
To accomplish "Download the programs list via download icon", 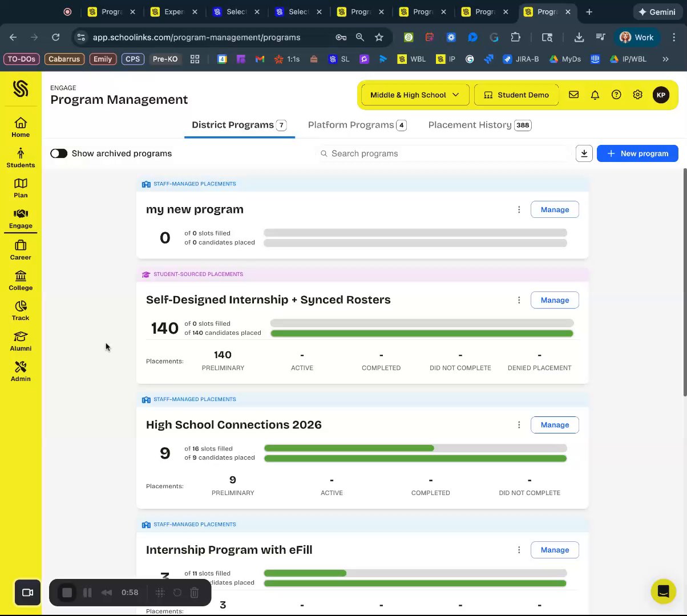I will [584, 153].
